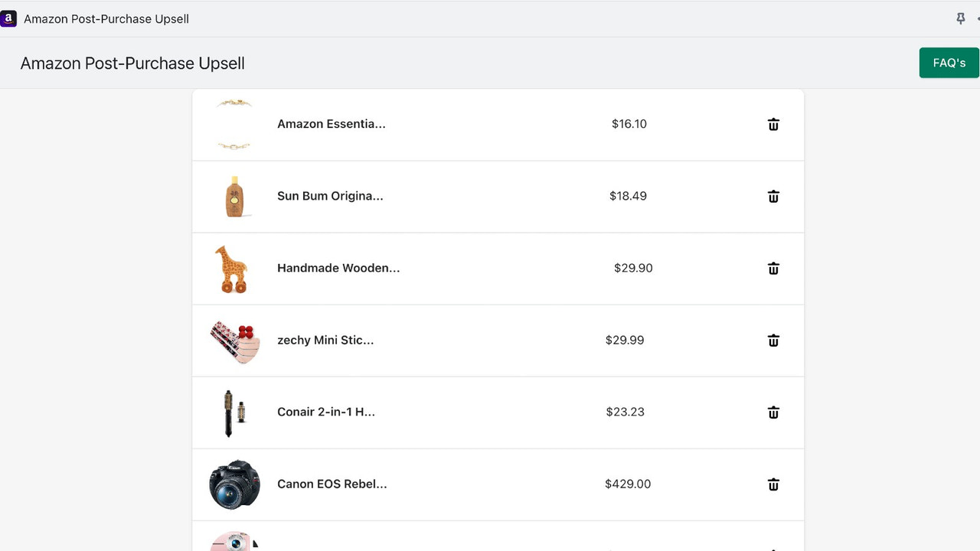The width and height of the screenshot is (980, 551).
Task: Select the Canon camera product image
Action: tap(234, 484)
